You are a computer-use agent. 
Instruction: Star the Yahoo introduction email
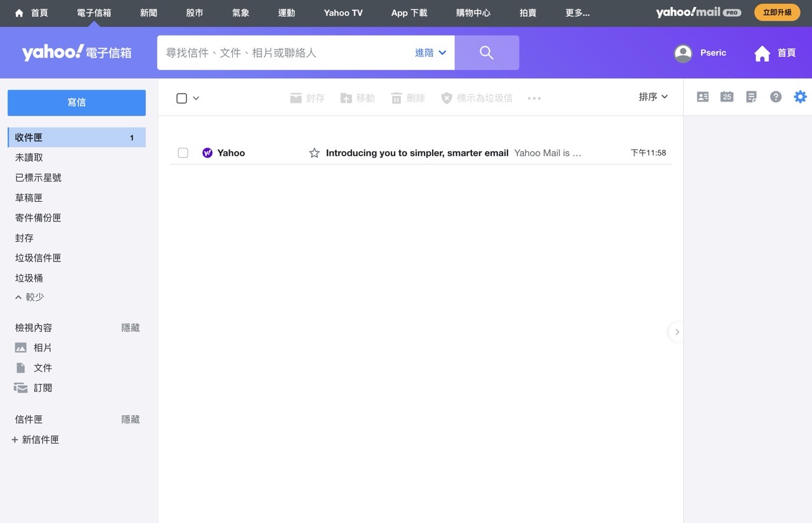(x=314, y=153)
